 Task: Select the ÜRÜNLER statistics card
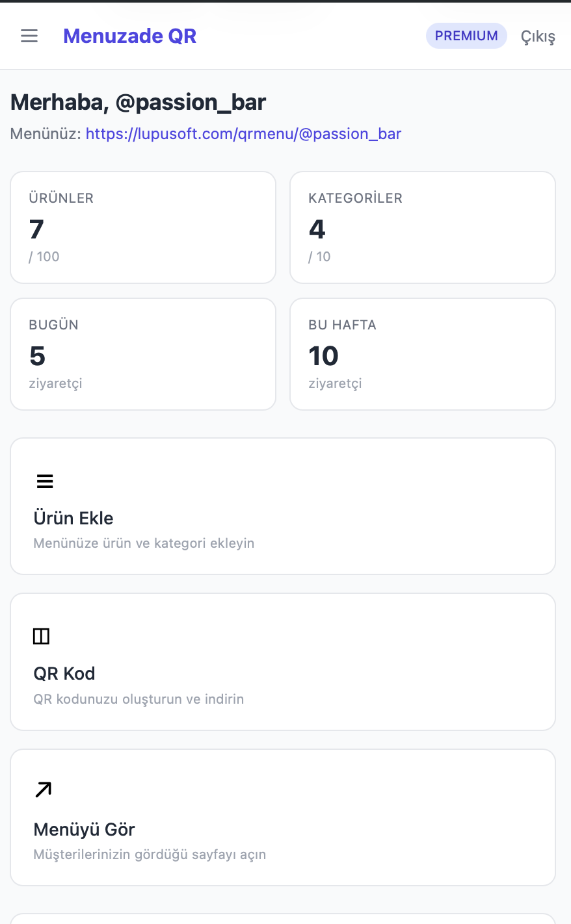[x=143, y=227]
